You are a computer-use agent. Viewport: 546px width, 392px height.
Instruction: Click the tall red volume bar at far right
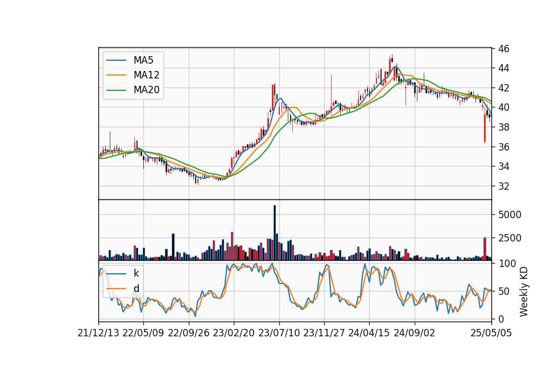(485, 249)
